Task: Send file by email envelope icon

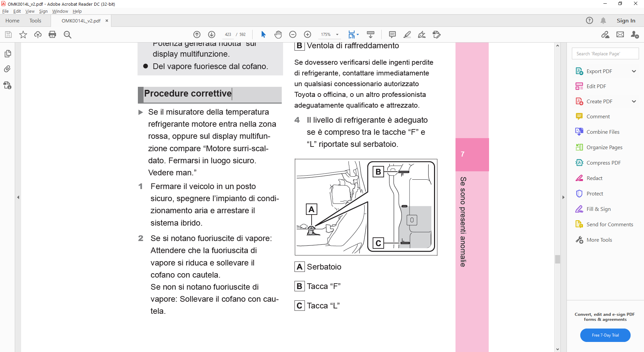Action: pyautogui.click(x=620, y=35)
